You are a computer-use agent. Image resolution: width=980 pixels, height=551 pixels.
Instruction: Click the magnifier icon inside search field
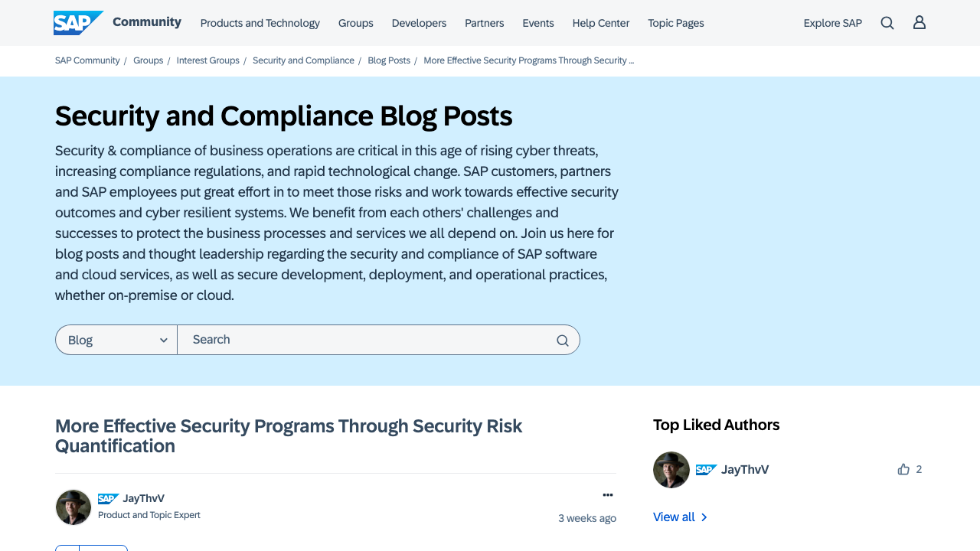point(563,341)
